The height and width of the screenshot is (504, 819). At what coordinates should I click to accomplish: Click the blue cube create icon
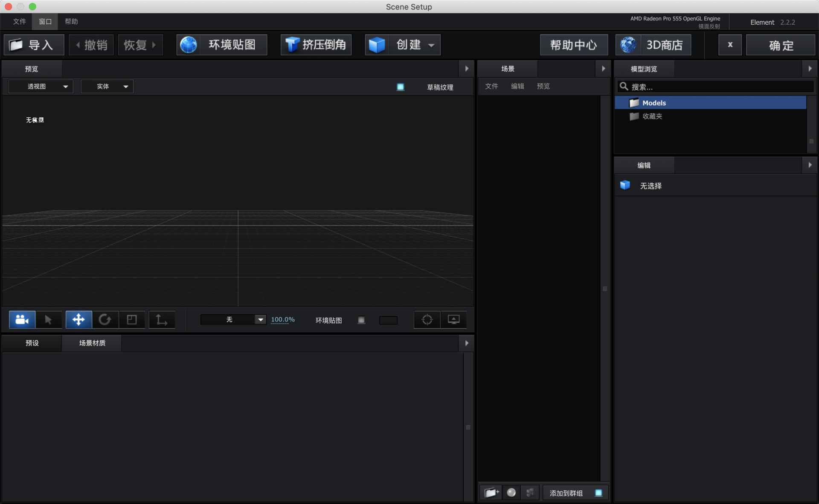[377, 45]
